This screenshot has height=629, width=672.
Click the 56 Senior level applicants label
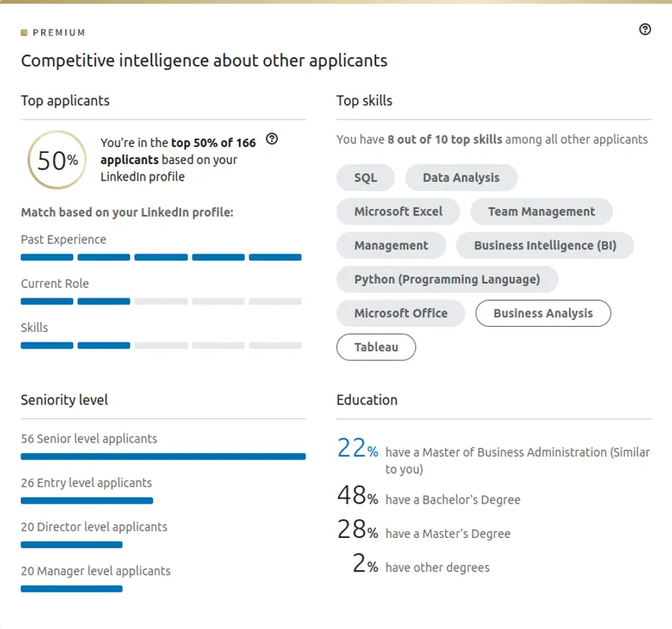click(89, 439)
